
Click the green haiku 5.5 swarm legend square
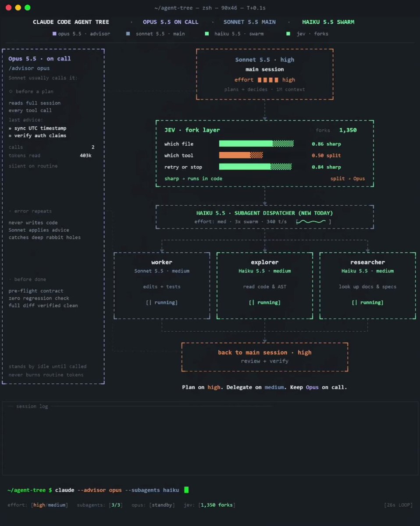click(207, 33)
